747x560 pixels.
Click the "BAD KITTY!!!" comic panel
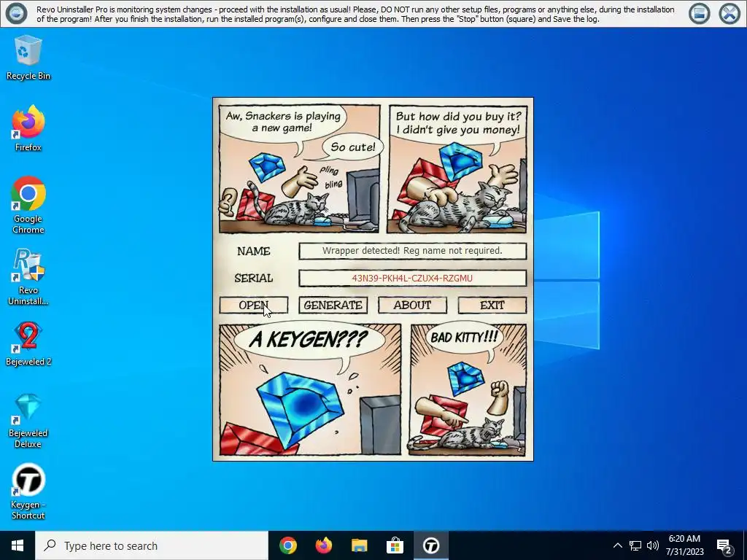[x=468, y=389]
